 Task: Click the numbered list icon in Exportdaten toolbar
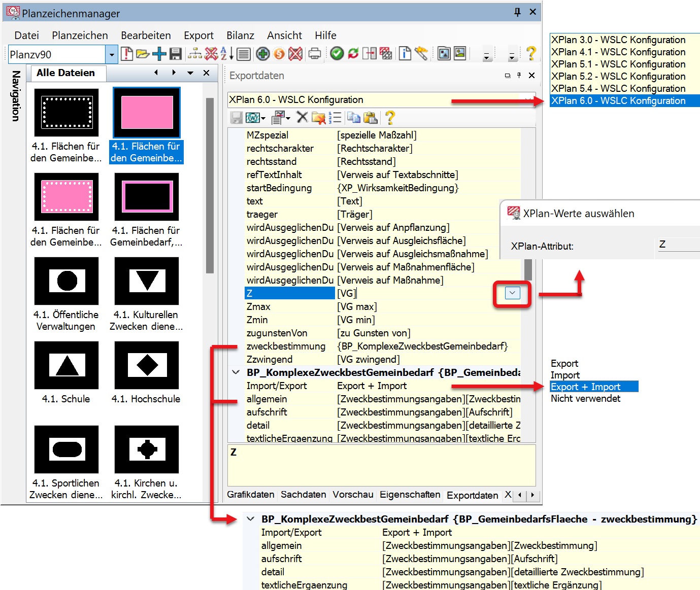335,118
